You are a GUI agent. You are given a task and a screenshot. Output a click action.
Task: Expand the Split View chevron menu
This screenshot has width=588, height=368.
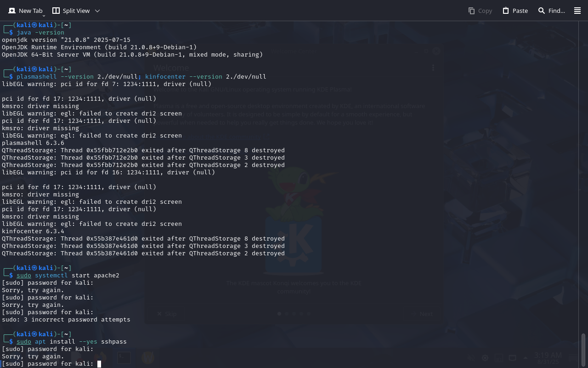97,11
